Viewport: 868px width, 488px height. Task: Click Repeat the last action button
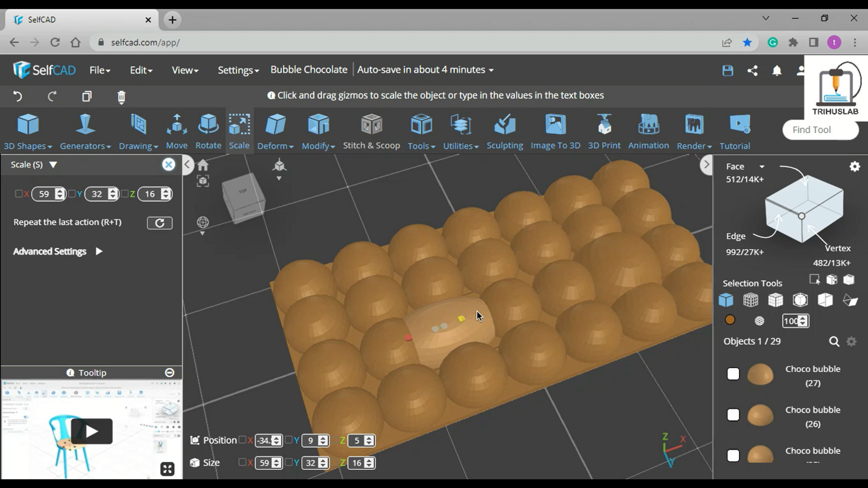[x=160, y=223]
